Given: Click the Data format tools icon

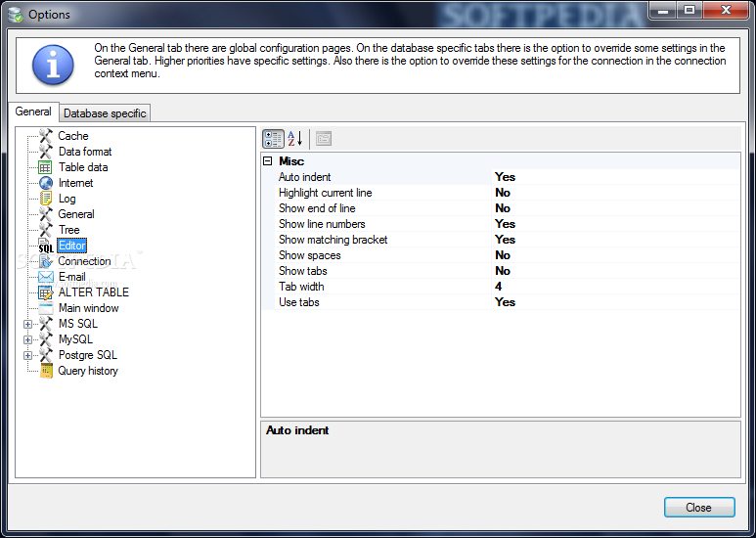Looking at the screenshot, I should (x=46, y=152).
